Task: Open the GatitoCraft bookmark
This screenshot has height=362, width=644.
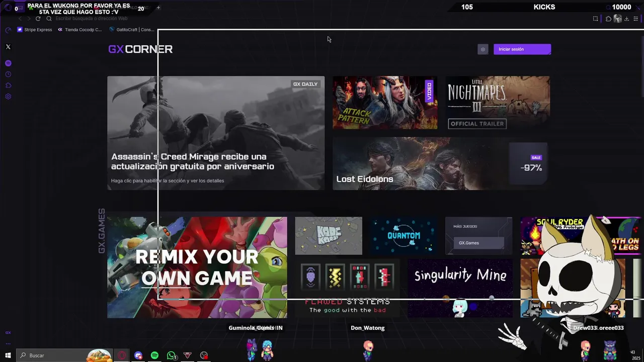Action: [132, 30]
